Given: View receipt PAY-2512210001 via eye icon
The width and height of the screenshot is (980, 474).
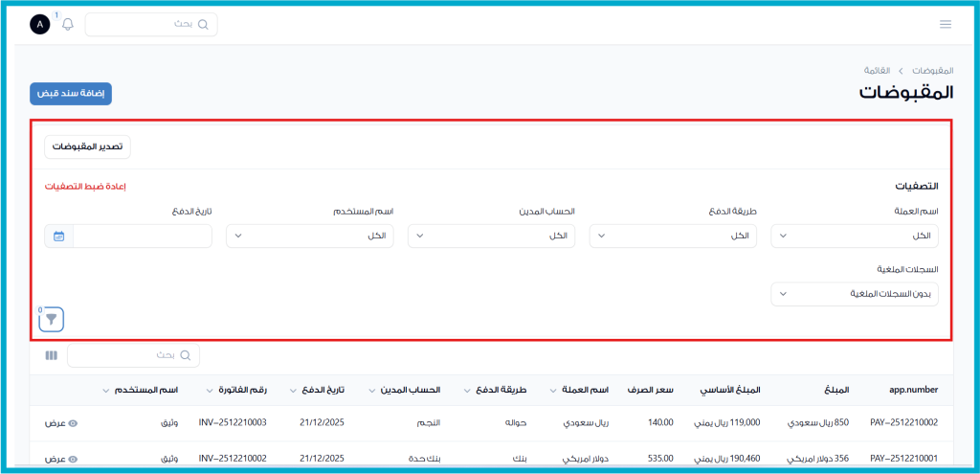Looking at the screenshot, I should coord(73,459).
